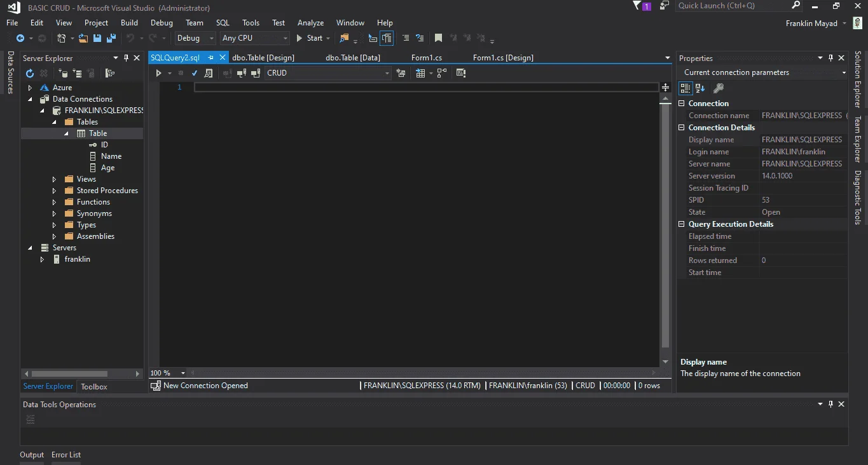Open the Any CPU platform dropdown
The width and height of the screenshot is (868, 465).
point(254,38)
